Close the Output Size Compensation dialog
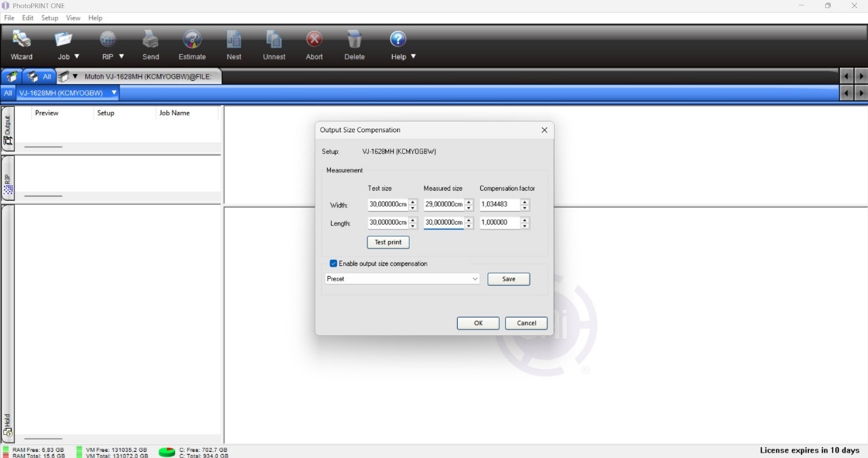The image size is (868, 458). [544, 130]
